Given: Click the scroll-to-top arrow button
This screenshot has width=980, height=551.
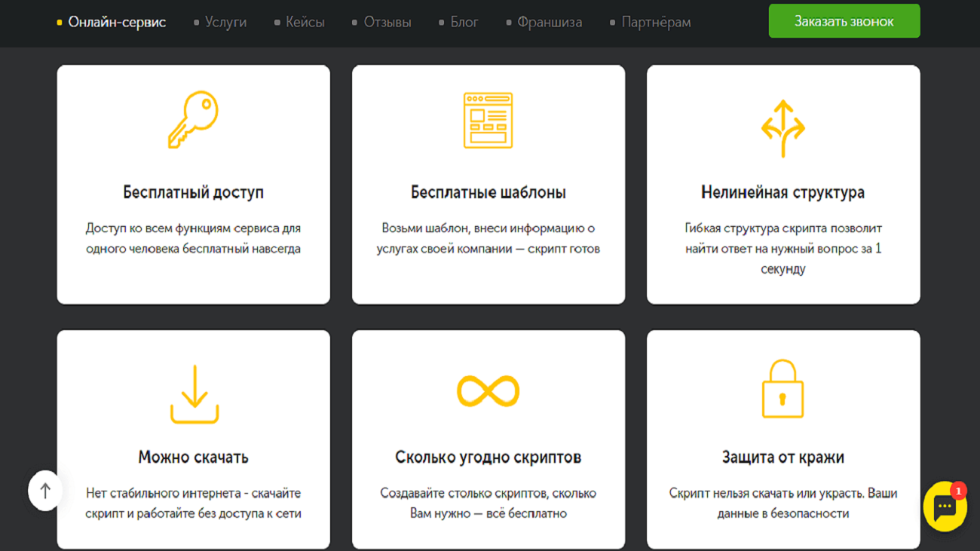Looking at the screenshot, I should tap(45, 491).
